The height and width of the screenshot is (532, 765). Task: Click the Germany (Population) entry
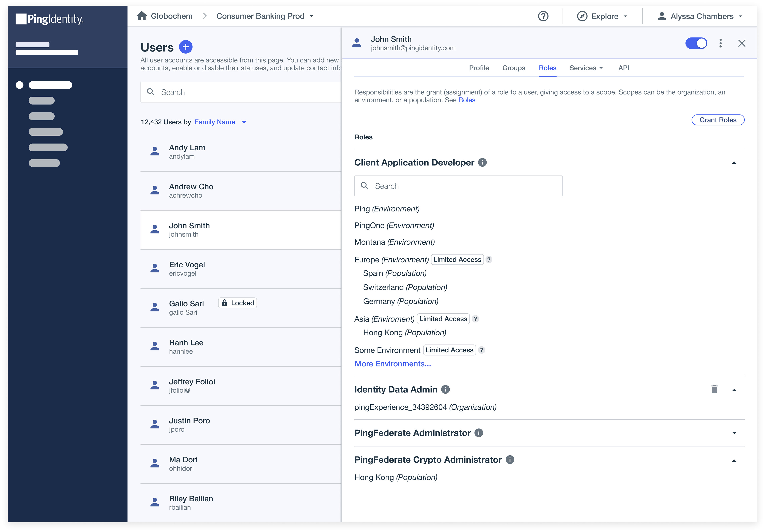[x=401, y=301]
